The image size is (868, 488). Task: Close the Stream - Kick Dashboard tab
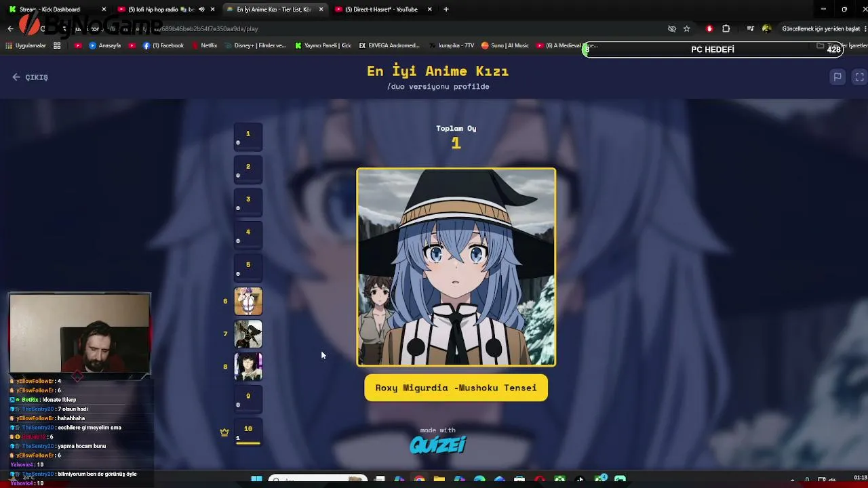[x=104, y=9]
